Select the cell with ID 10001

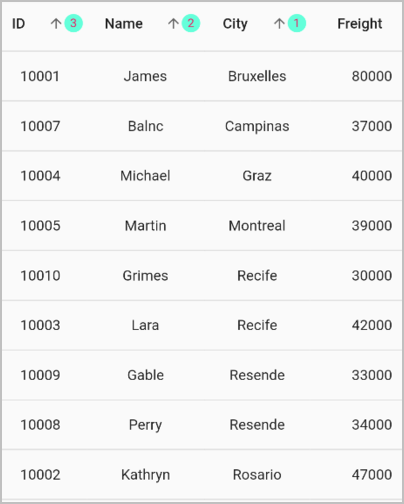40,76
